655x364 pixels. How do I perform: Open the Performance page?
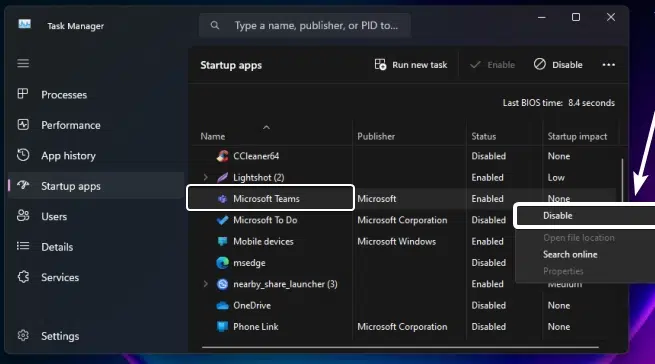point(96,125)
